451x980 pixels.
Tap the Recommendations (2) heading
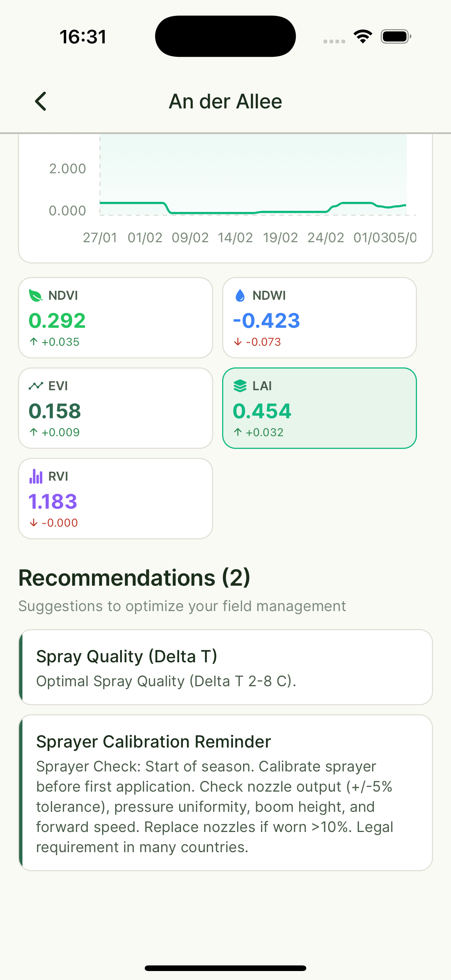click(134, 578)
